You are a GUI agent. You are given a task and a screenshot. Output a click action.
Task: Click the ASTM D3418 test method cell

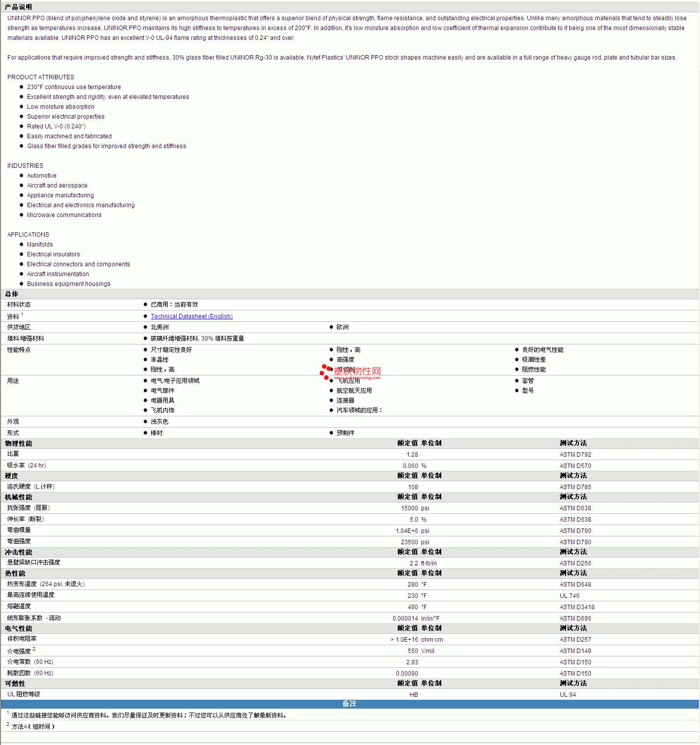tap(577, 607)
